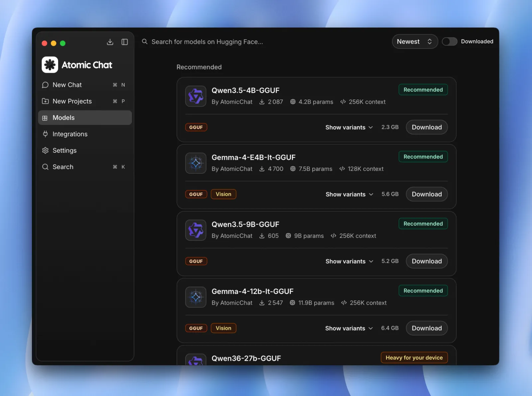Open New Projects in sidebar

tap(85, 101)
